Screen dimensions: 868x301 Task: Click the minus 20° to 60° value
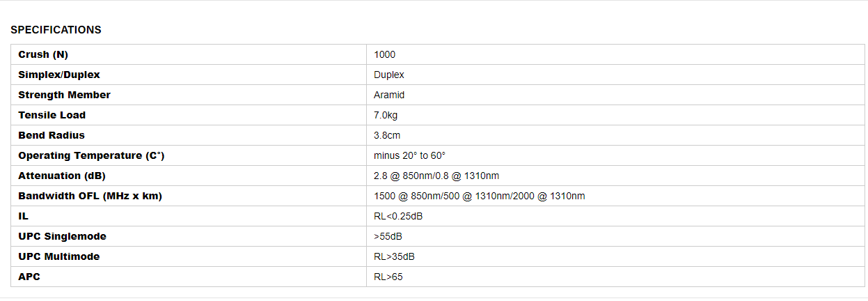point(409,155)
